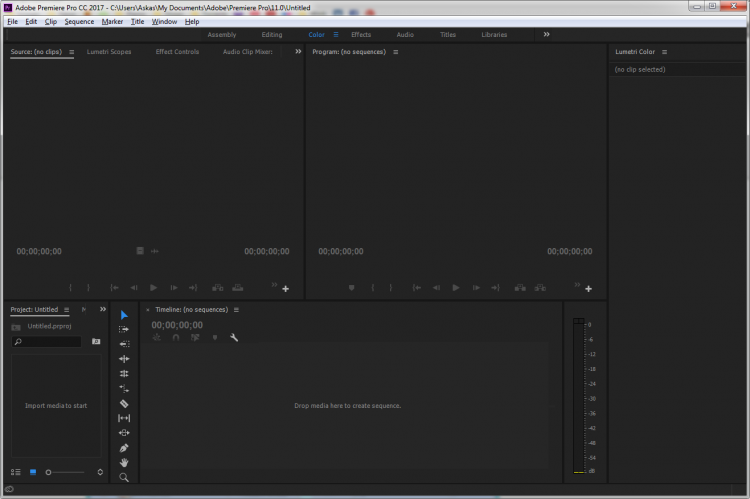Click the Project panel search field
Viewport: 750px width, 499px height.
pos(47,342)
